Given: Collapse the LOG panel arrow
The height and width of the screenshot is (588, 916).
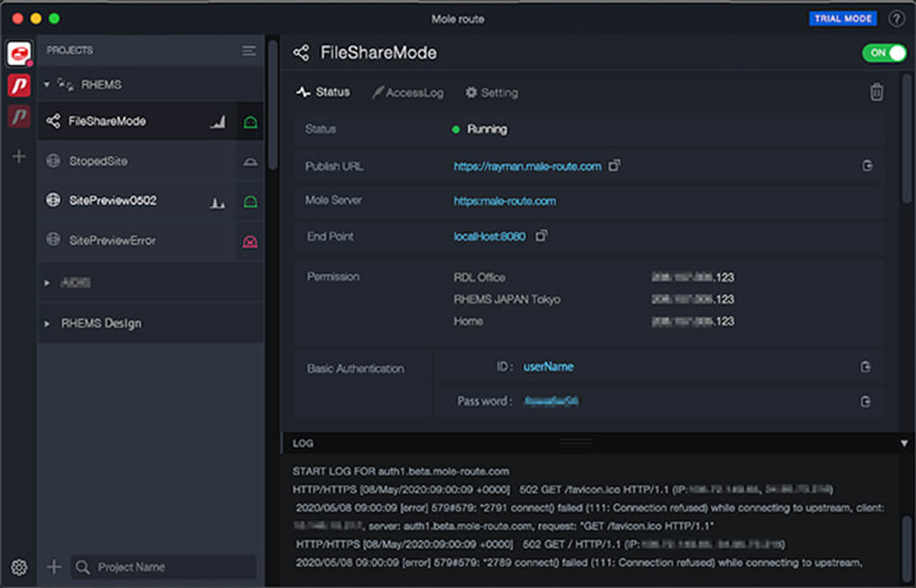Looking at the screenshot, I should [x=904, y=443].
